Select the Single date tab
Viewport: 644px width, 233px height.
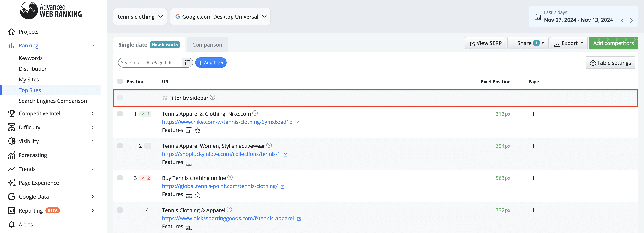133,44
